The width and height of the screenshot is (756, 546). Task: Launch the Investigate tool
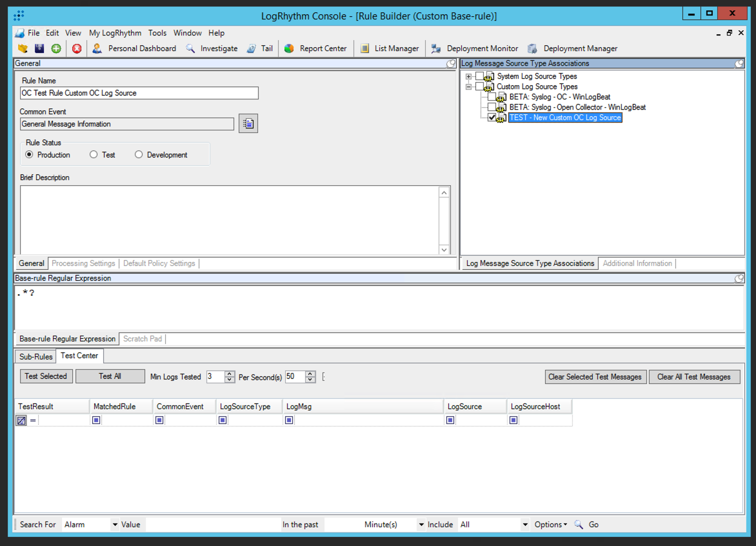pos(212,48)
